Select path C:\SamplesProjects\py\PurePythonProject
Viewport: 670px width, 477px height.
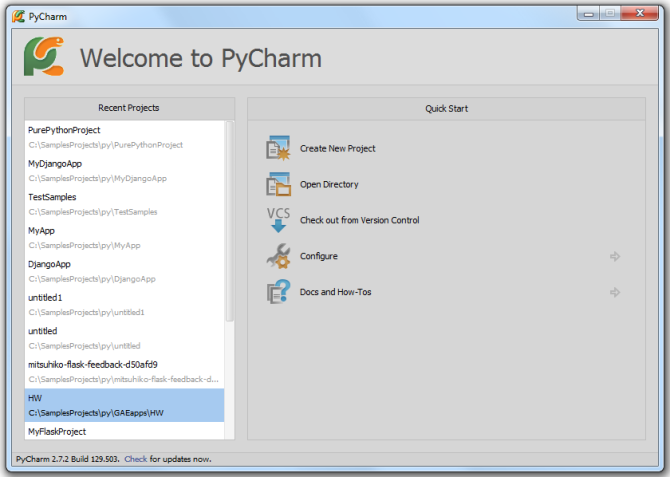coord(106,145)
